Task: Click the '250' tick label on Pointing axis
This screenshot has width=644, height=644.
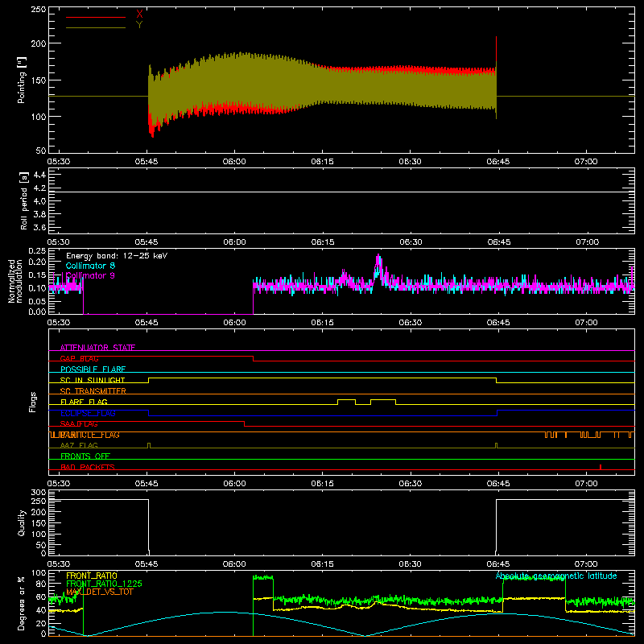Action: coord(39,9)
